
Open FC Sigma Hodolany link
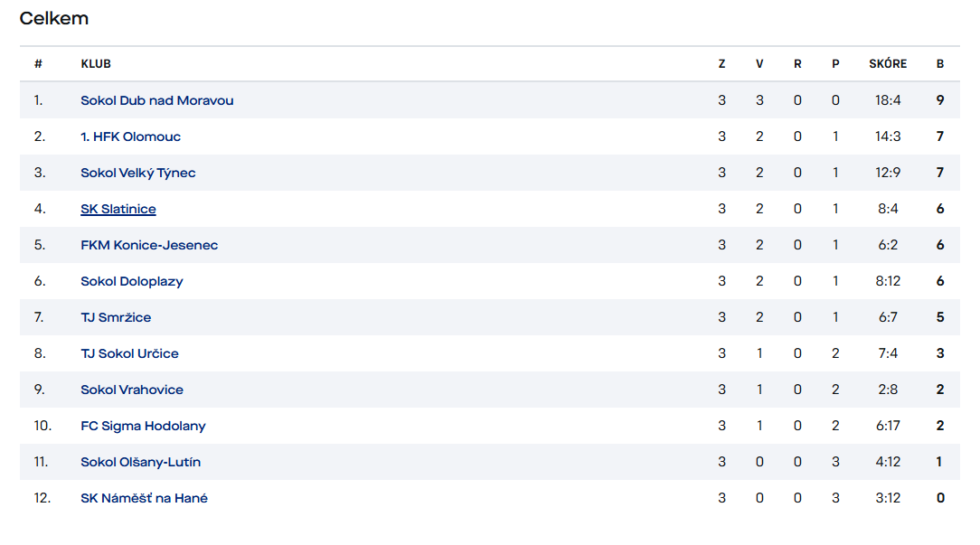(x=143, y=427)
